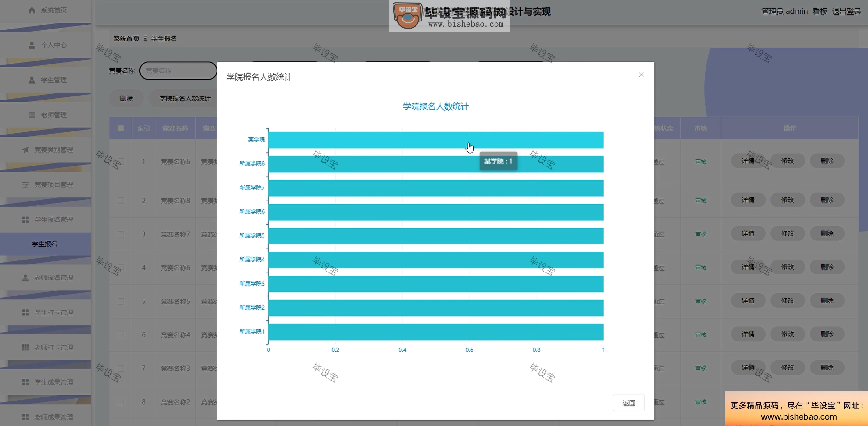Click the list icon beside 老师管理
Screen dimensions: 868x426
pyautogui.click(x=32, y=115)
